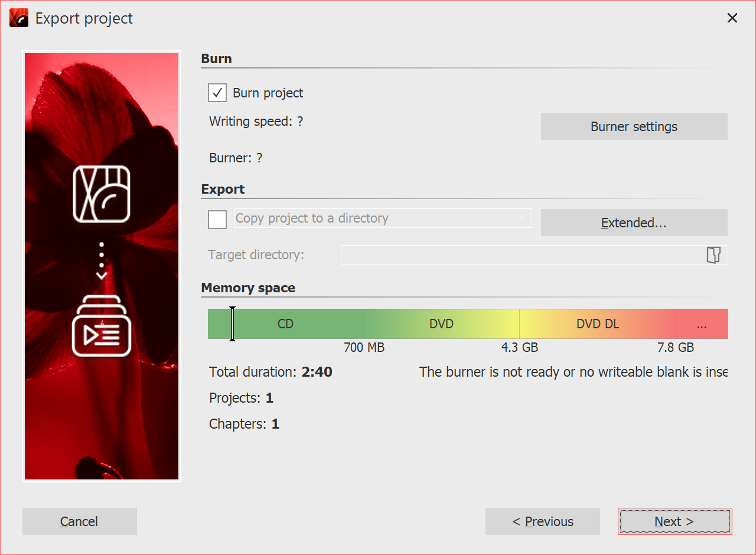This screenshot has width=756, height=555.
Task: Click the media project icon in the left sidebar
Action: [x=101, y=195]
